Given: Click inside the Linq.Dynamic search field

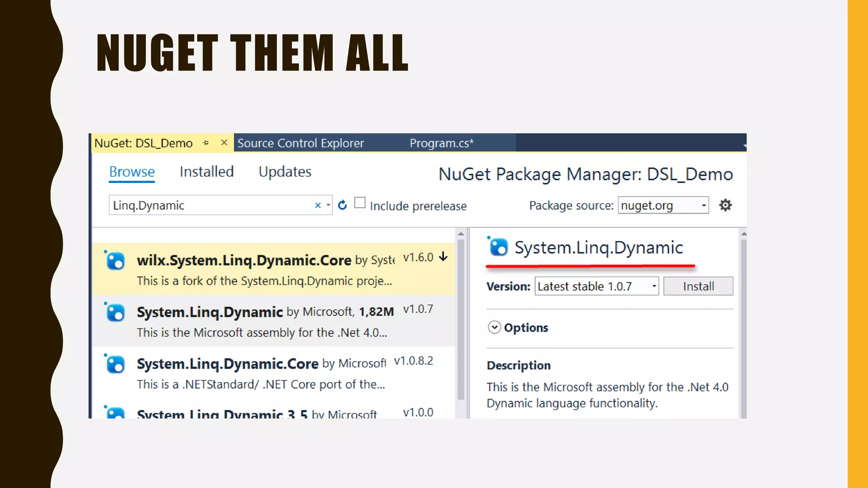Looking at the screenshot, I should tap(208, 205).
